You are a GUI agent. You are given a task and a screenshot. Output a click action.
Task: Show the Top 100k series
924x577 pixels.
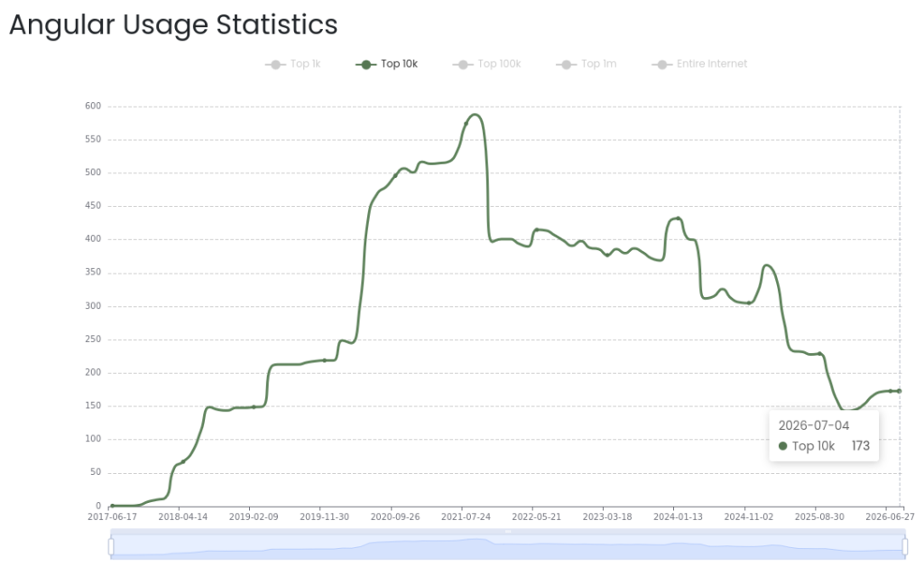coord(486,64)
